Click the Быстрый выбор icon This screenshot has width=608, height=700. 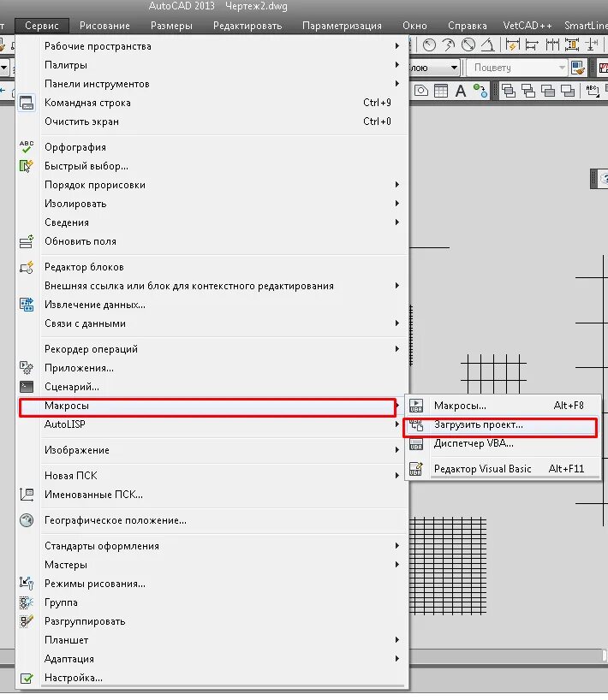[27, 166]
